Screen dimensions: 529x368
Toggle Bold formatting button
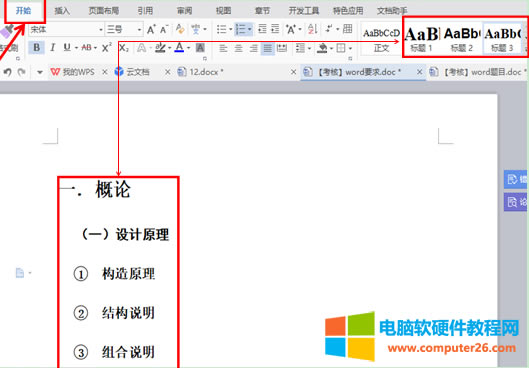tap(36, 48)
